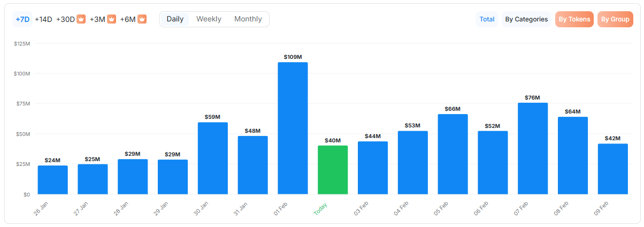This screenshot has width=644, height=227.
Task: Click the $66M bar for 05 Feb
Action: (453, 154)
